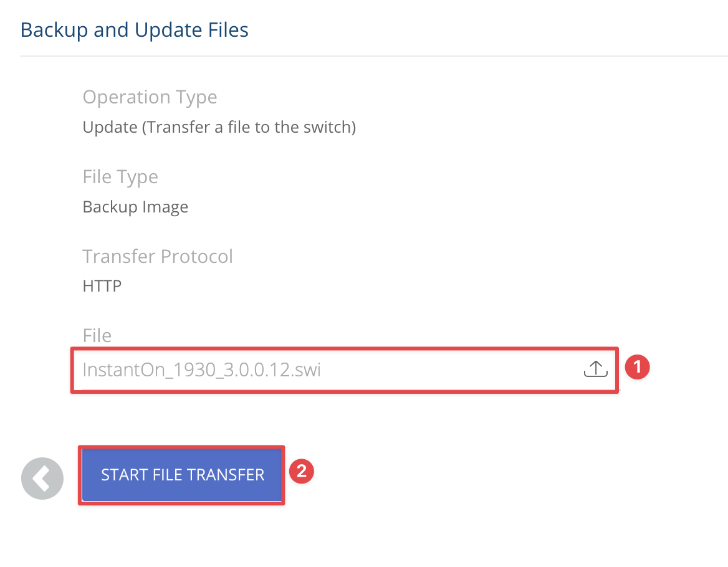Go back using the gray chevron button
The height and width of the screenshot is (567, 728).
[x=42, y=479]
